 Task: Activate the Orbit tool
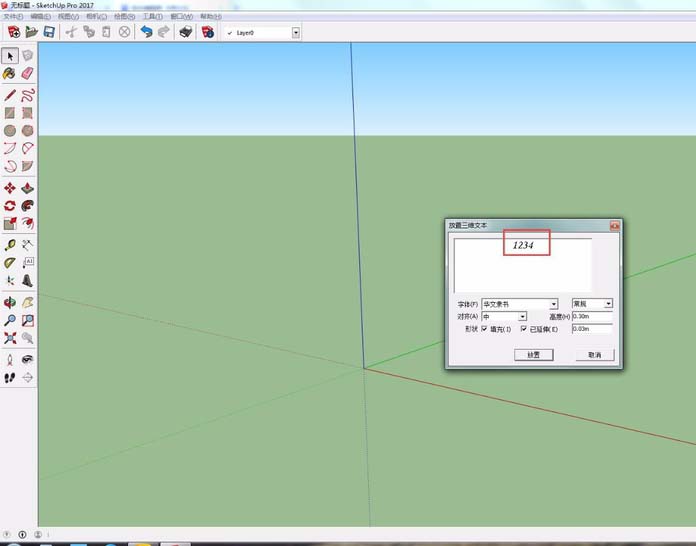[10, 302]
